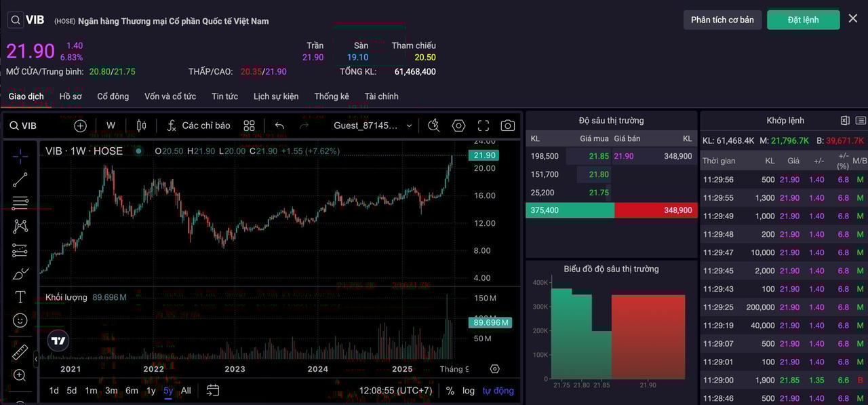
Task: Enter fullscreen chart mode
Action: [x=483, y=126]
